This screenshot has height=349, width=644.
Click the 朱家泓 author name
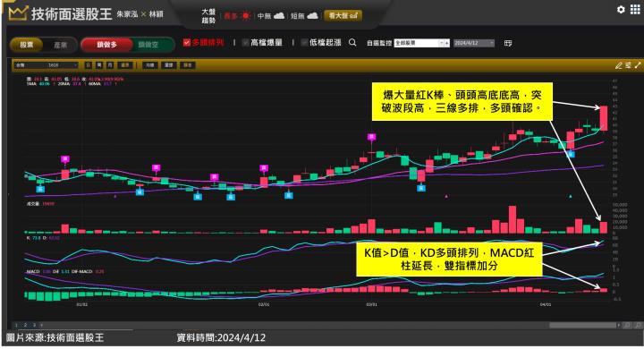[x=127, y=14]
